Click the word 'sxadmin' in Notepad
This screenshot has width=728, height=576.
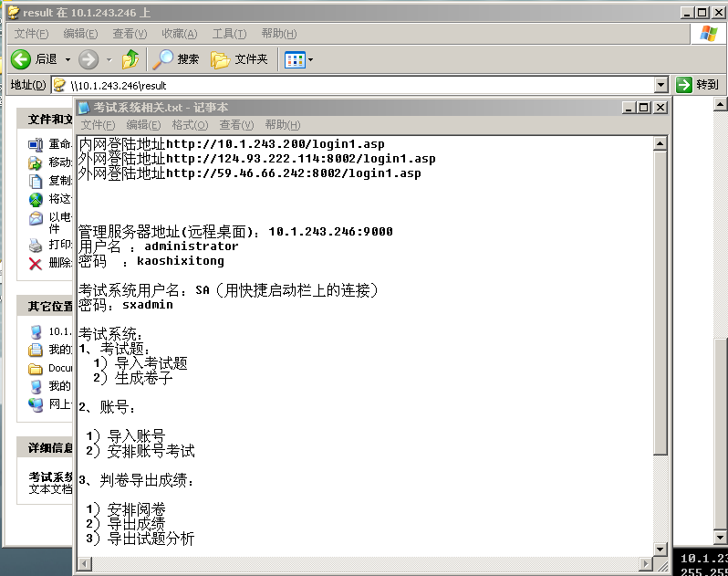pyautogui.click(x=148, y=305)
